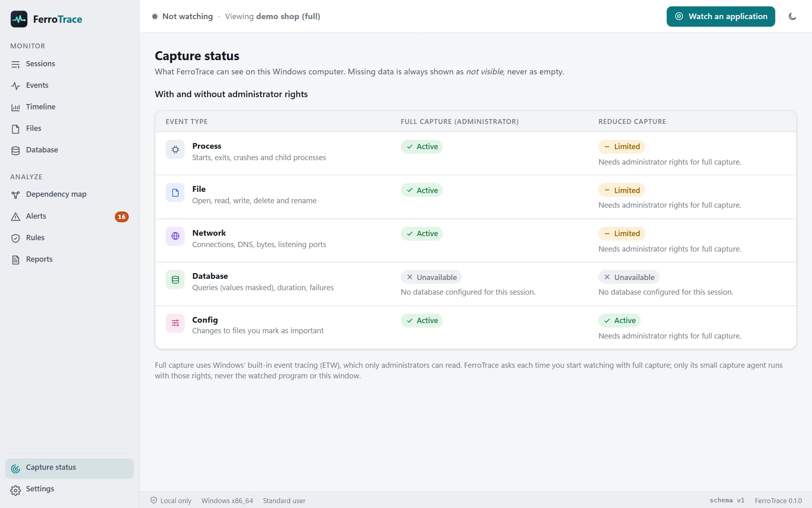
Task: Click the demo shop (full) session name
Action: click(288, 17)
